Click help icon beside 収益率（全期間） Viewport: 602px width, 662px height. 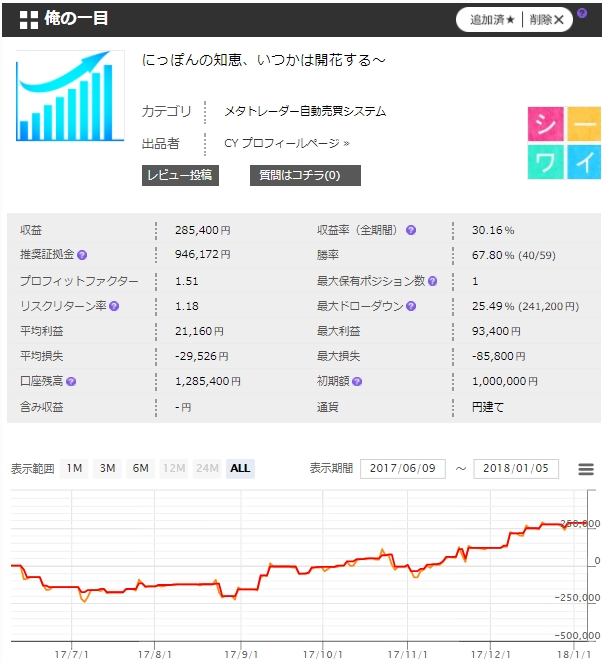pos(411,230)
